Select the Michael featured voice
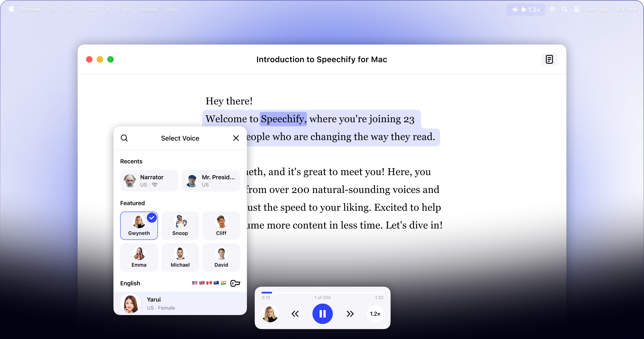644x339 pixels. pos(180,257)
